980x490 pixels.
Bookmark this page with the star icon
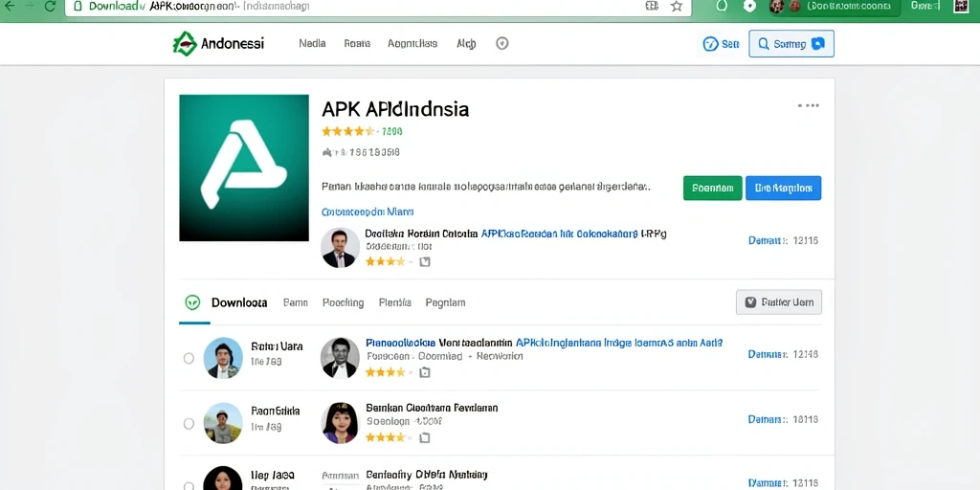click(677, 7)
